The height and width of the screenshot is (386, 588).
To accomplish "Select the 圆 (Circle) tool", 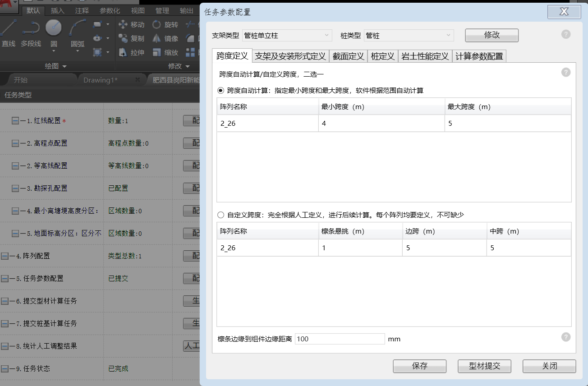I will (x=54, y=32).
